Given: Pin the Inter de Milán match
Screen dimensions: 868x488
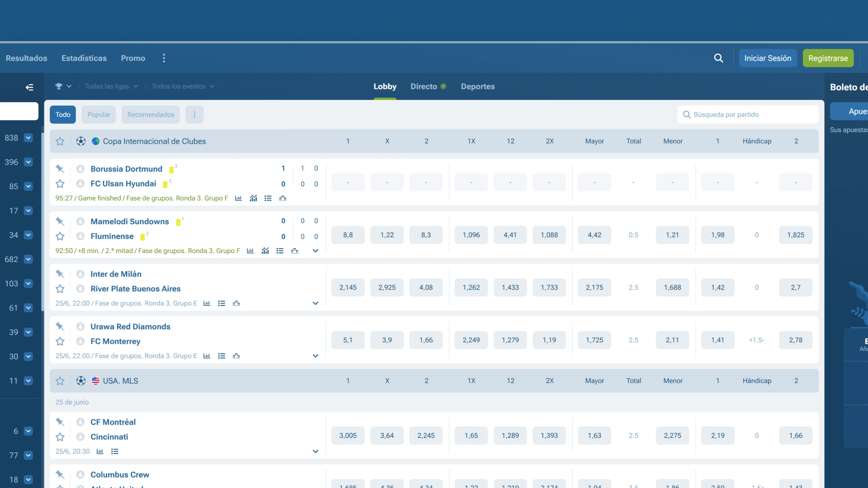Looking at the screenshot, I should (60, 273).
